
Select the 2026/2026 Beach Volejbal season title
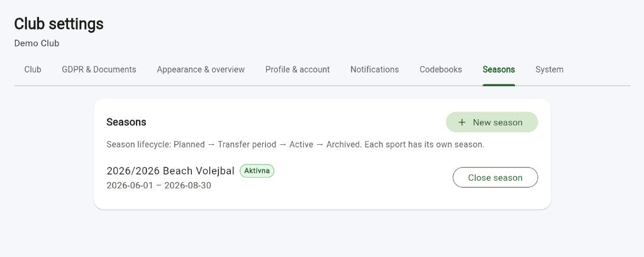pyautogui.click(x=170, y=171)
